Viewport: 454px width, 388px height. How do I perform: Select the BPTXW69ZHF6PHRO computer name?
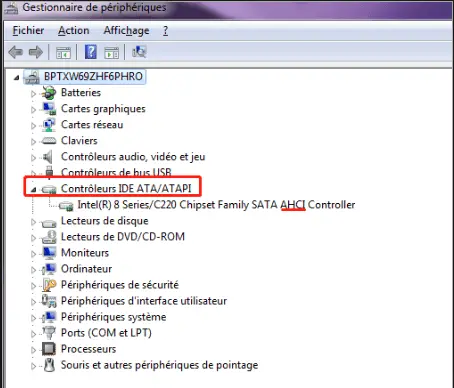[x=93, y=76]
